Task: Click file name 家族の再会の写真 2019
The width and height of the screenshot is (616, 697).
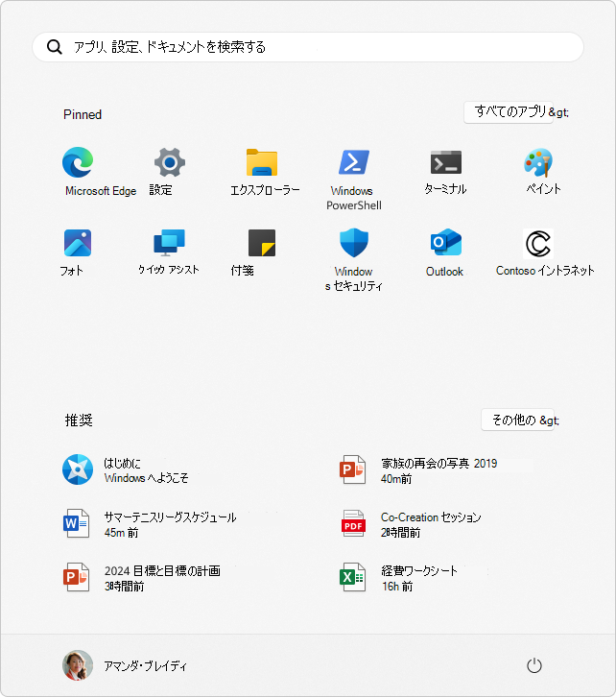Action: coord(438,463)
